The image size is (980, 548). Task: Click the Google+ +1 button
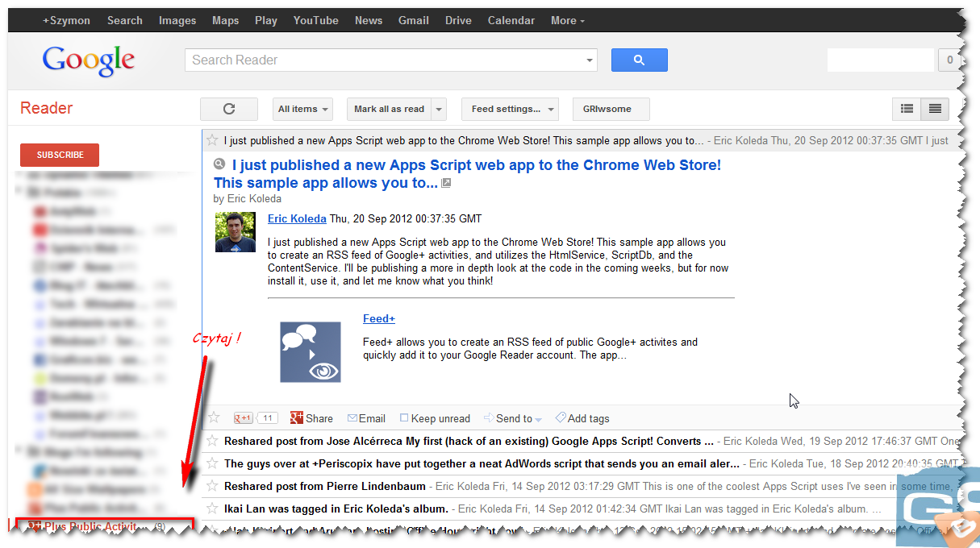[x=243, y=418]
